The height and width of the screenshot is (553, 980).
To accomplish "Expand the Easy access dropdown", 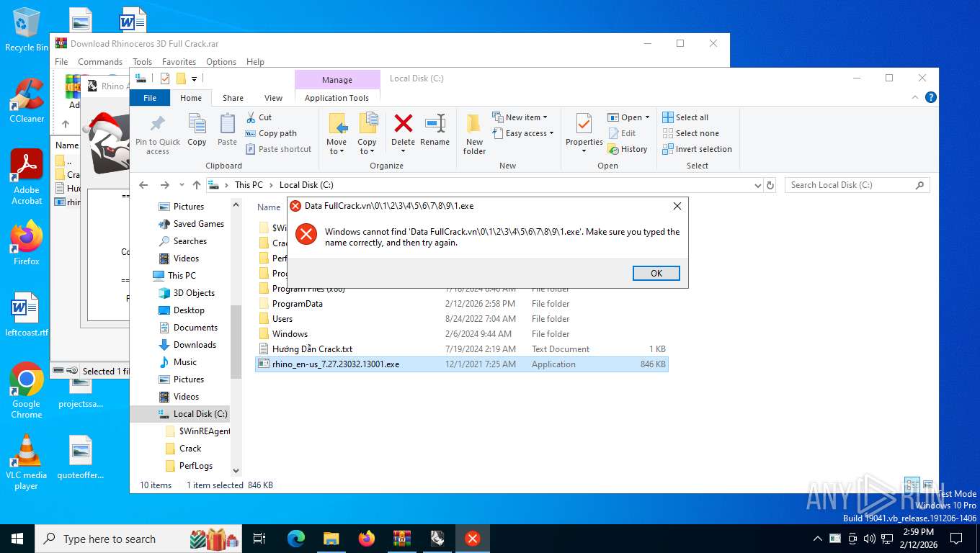I will coord(524,133).
